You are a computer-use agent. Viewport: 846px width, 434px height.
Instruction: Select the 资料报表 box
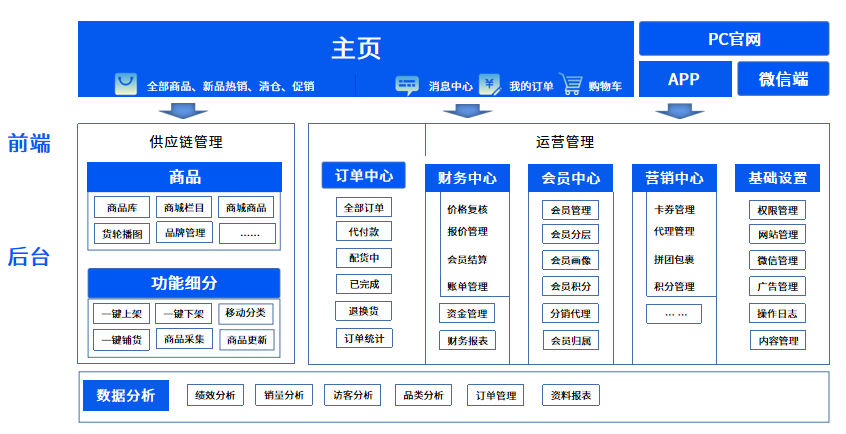[x=571, y=395]
